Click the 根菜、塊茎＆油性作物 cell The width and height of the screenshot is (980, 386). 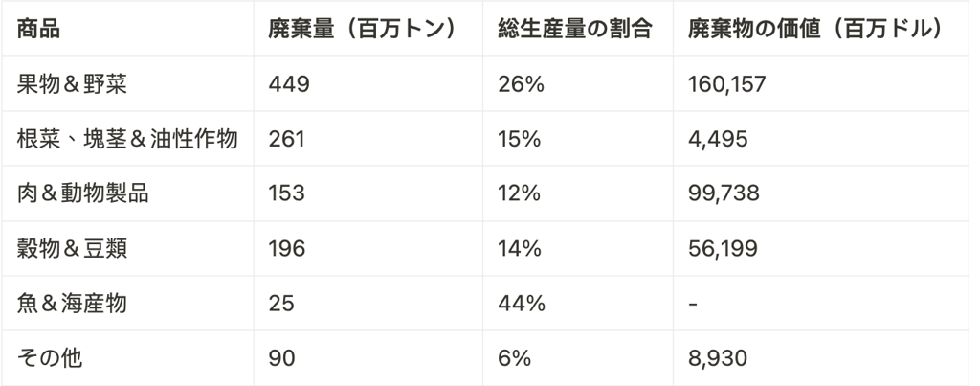[127, 139]
